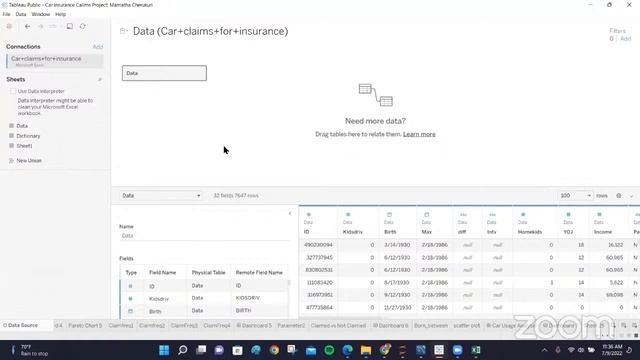640x360 pixels.
Task: Open File Explorer from the taskbar
Action: [366, 350]
